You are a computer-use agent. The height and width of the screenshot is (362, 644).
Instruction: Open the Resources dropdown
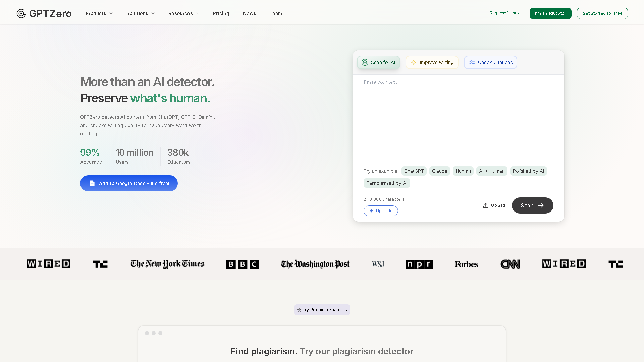183,13
